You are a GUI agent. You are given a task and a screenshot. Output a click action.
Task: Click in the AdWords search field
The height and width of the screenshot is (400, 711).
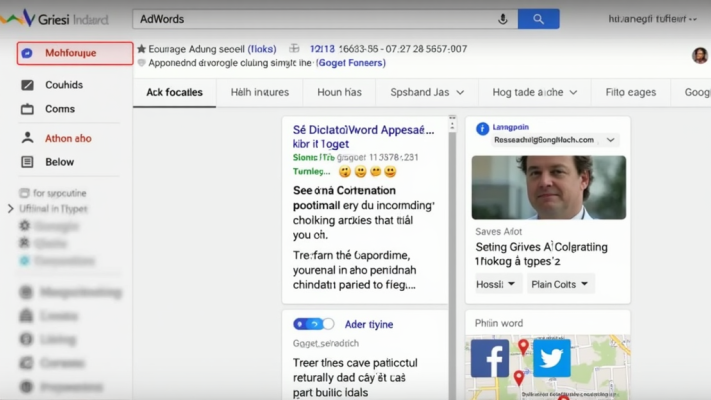[x=310, y=19]
